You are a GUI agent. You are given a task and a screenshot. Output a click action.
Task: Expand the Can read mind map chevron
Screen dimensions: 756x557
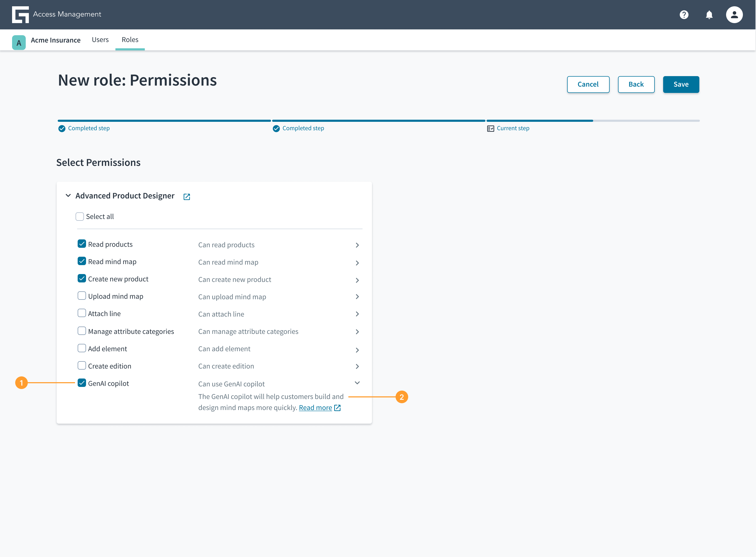coord(357,263)
